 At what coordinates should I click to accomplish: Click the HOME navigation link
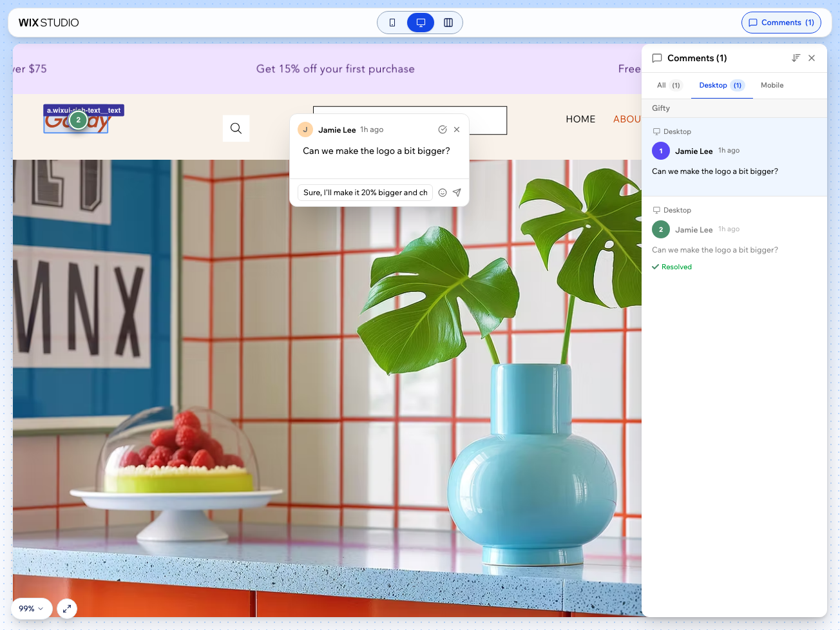click(x=580, y=119)
